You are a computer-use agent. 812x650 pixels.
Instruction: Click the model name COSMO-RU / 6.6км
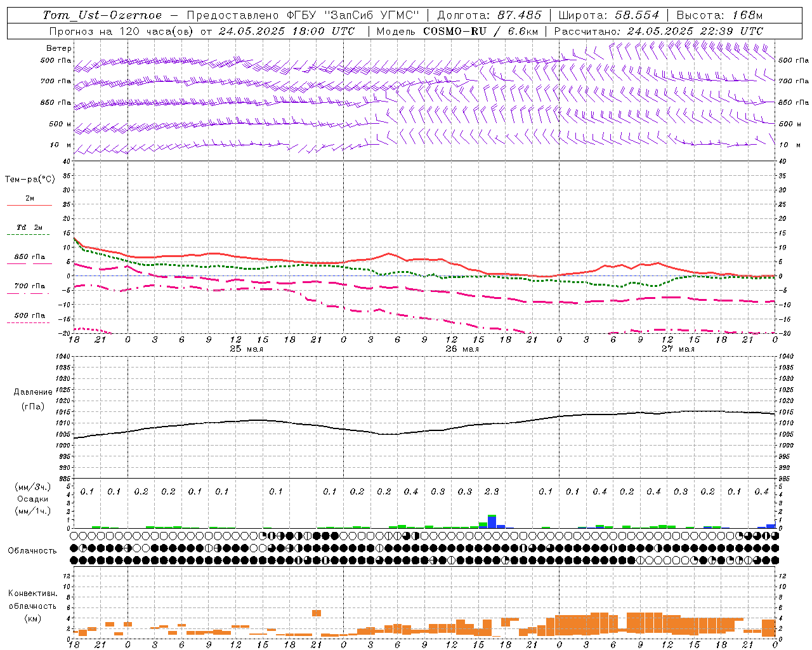(x=481, y=31)
